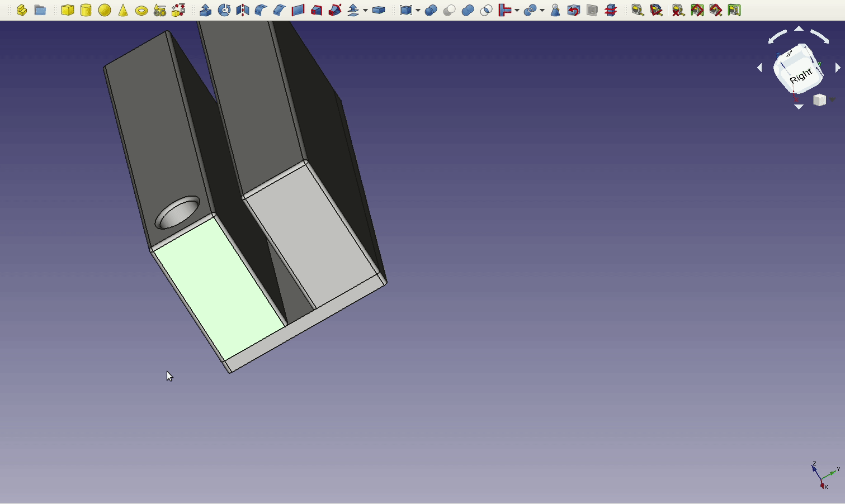Click the grayed-out Section tool icon

click(592, 10)
